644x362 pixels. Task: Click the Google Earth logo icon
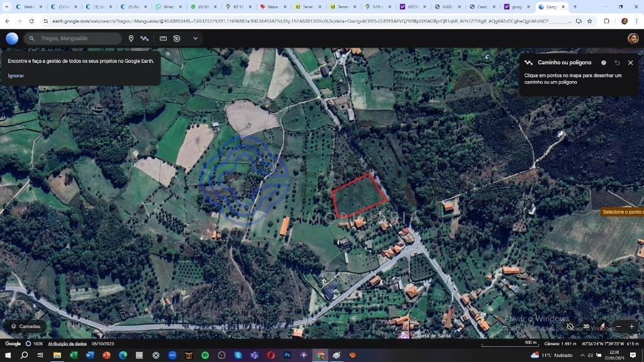(12, 38)
